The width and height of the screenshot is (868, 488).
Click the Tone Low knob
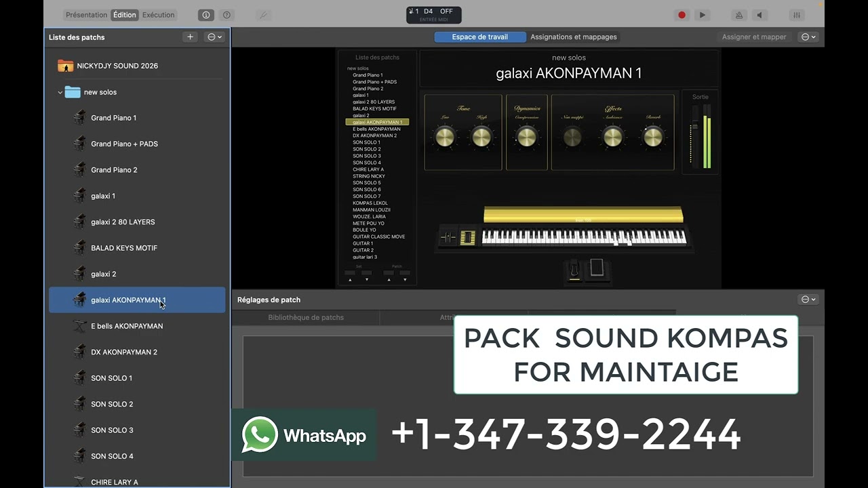tap(445, 137)
